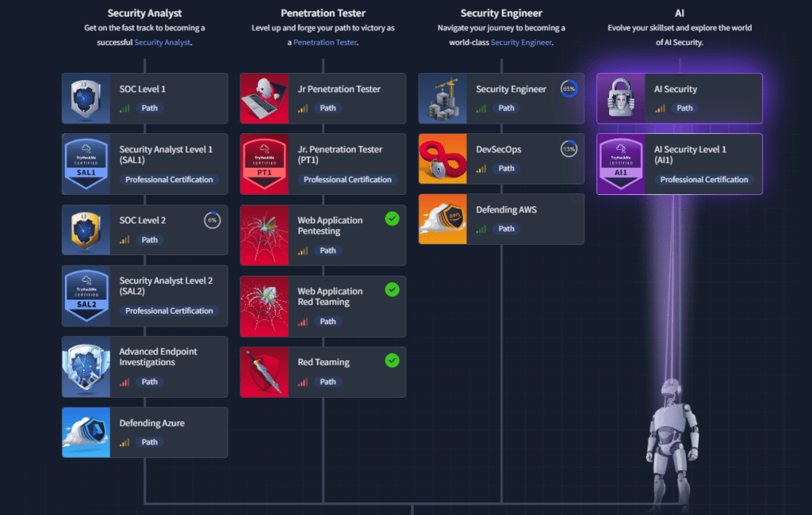Click the Jr Penetration Tester laptop icon
812x515 pixels.
click(x=264, y=98)
